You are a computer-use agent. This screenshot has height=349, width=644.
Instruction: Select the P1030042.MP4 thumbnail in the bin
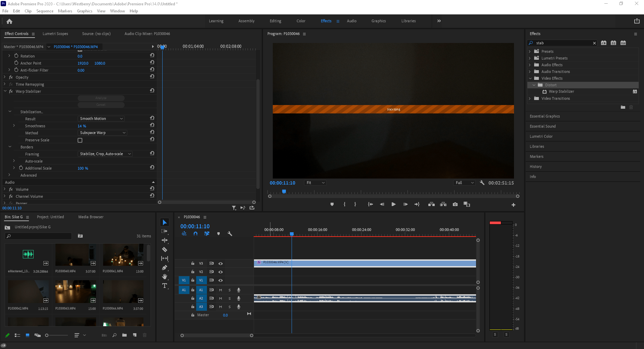point(28,291)
